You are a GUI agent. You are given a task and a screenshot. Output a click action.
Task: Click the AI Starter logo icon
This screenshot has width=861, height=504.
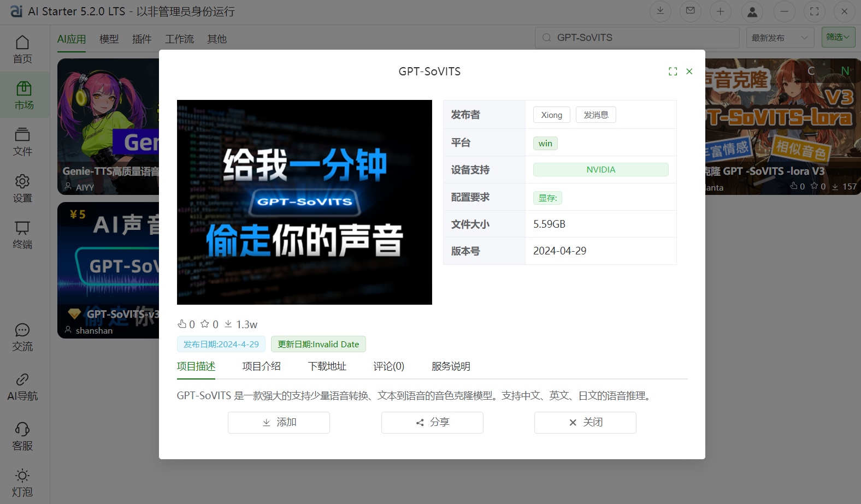pos(16,11)
